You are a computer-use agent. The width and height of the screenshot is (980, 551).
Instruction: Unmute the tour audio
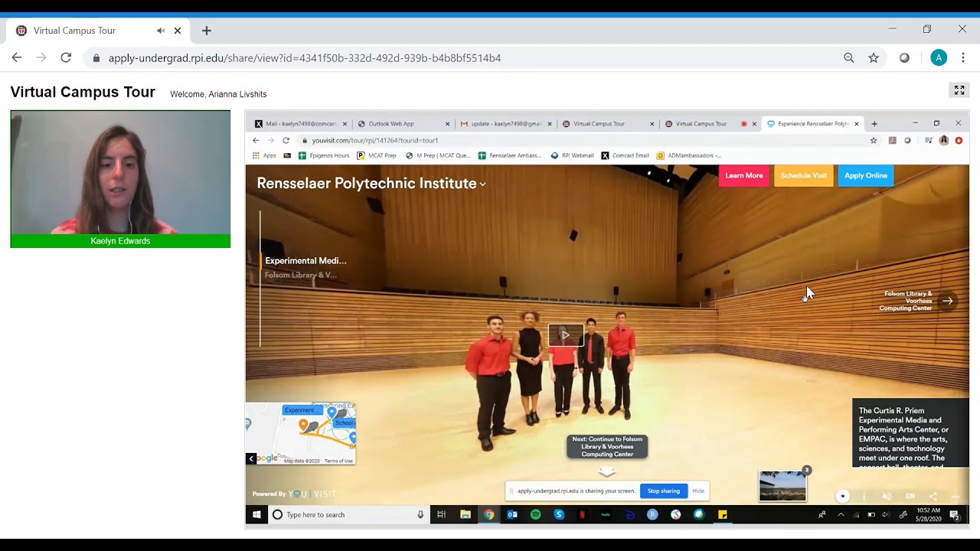point(887,497)
